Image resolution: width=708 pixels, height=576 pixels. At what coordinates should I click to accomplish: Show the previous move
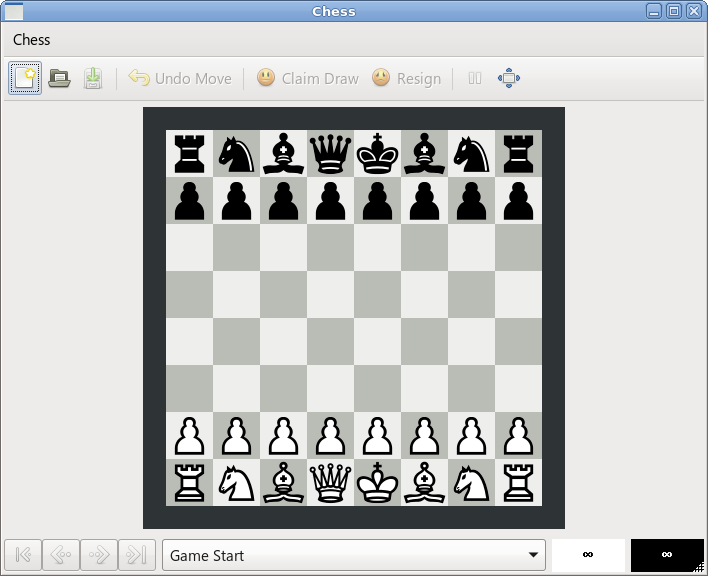(61, 554)
